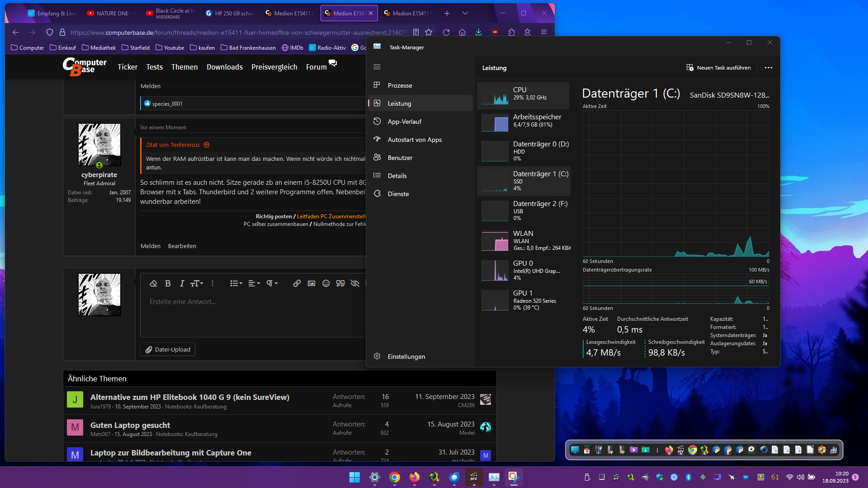Select the Arbeitsspeicher performance graph entry
The height and width of the screenshot is (488, 868).
click(x=524, y=121)
